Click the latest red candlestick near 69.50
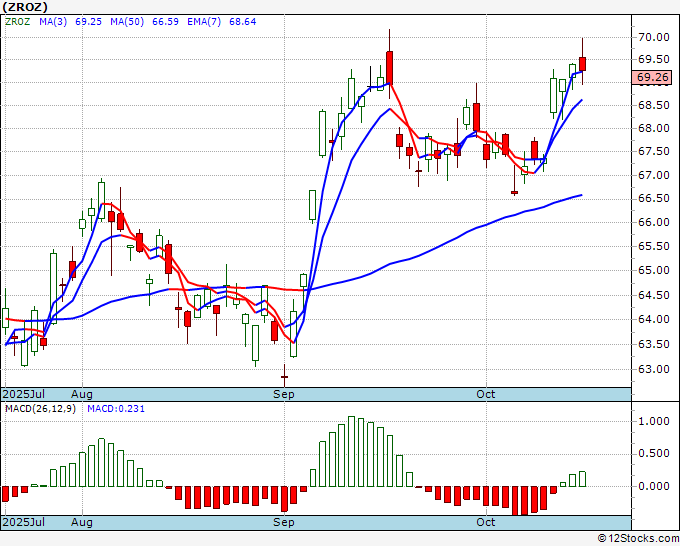The width and height of the screenshot is (680, 546). [x=582, y=63]
